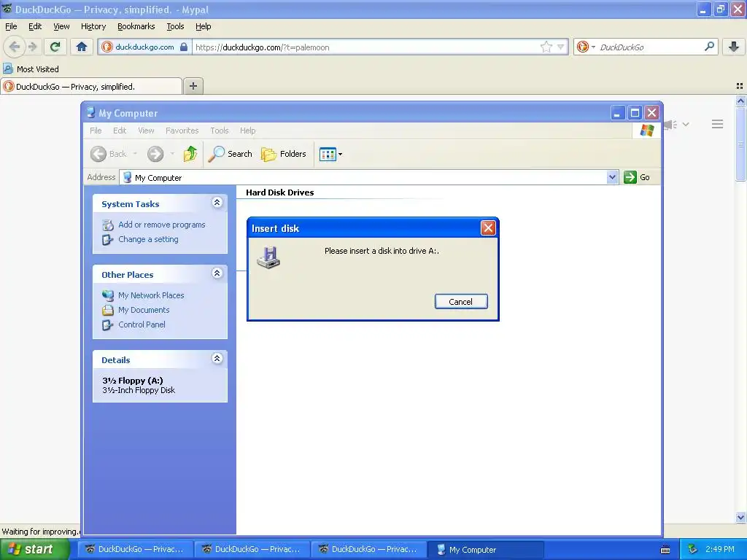747x560 pixels.
Task: Click the list all tabs grid icon
Action: tap(740, 86)
